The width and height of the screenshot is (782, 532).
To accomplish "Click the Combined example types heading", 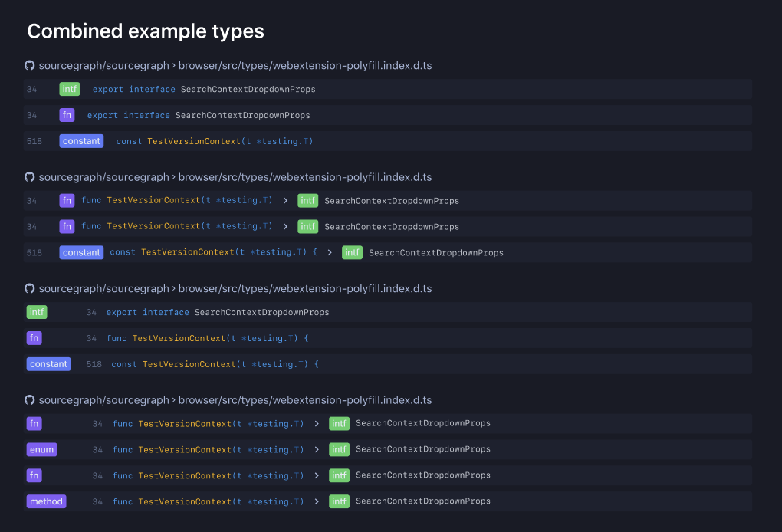I will [x=146, y=31].
